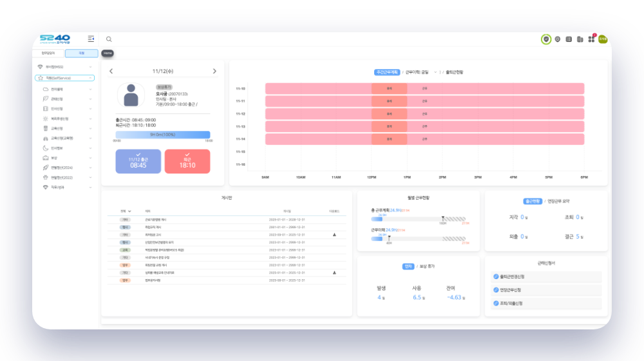Click the cloud icon beside 전자결재
644x361 pixels.
pos(46,89)
